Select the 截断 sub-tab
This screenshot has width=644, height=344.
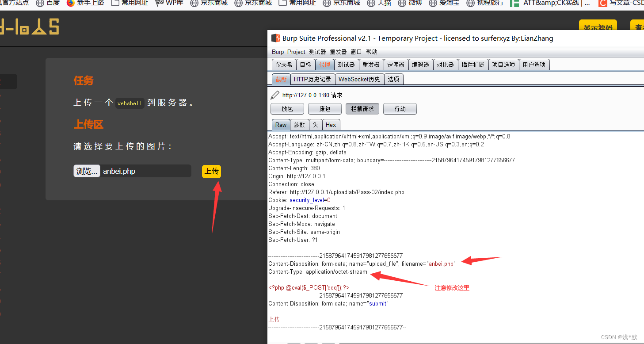281,79
